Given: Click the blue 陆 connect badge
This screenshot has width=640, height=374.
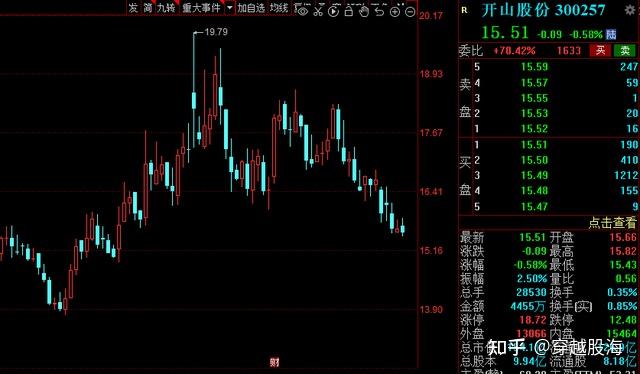Looking at the screenshot, I should point(611,34).
